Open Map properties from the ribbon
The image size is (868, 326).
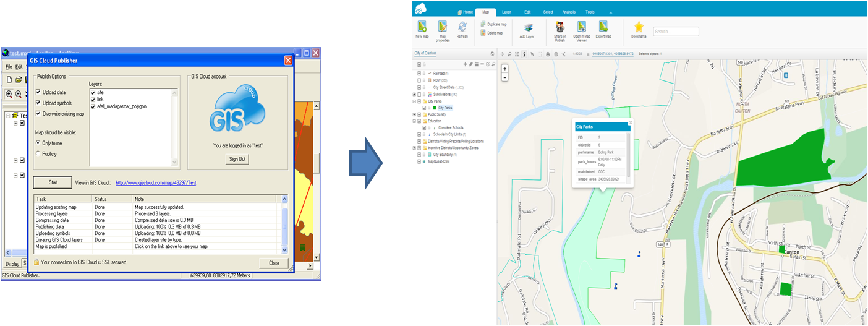443,27
